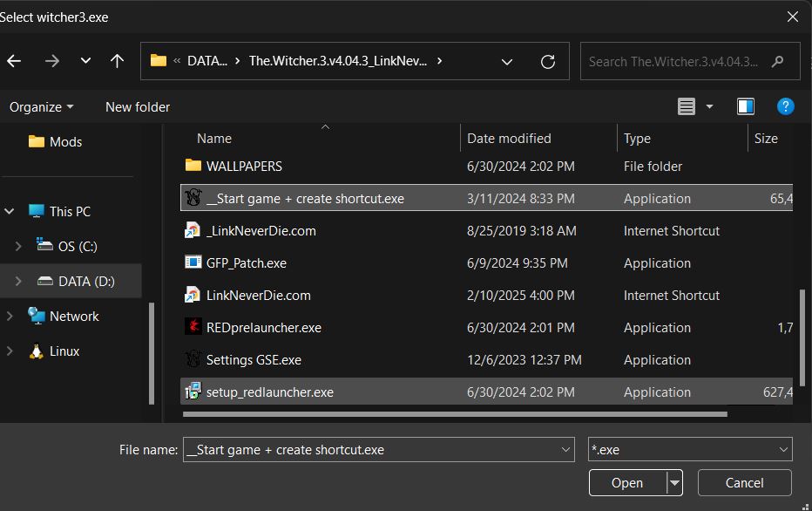Click the Open button
The image size is (812, 511).
point(626,482)
